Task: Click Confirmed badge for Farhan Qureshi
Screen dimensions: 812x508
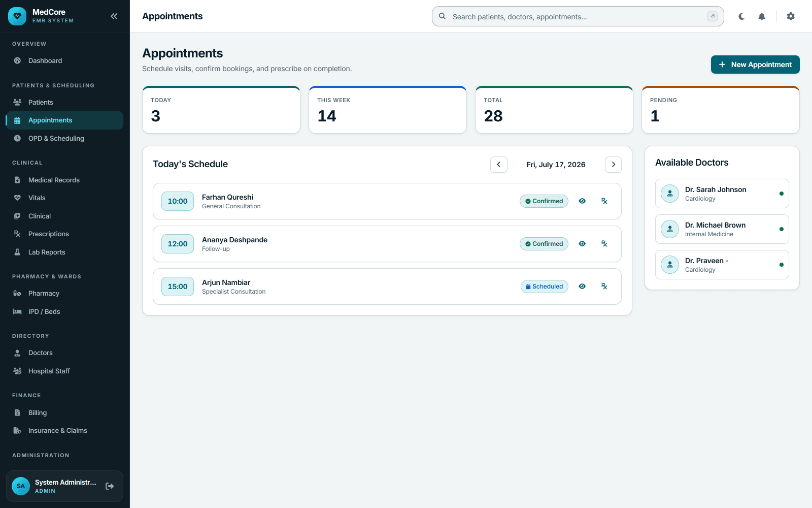Action: click(x=544, y=201)
